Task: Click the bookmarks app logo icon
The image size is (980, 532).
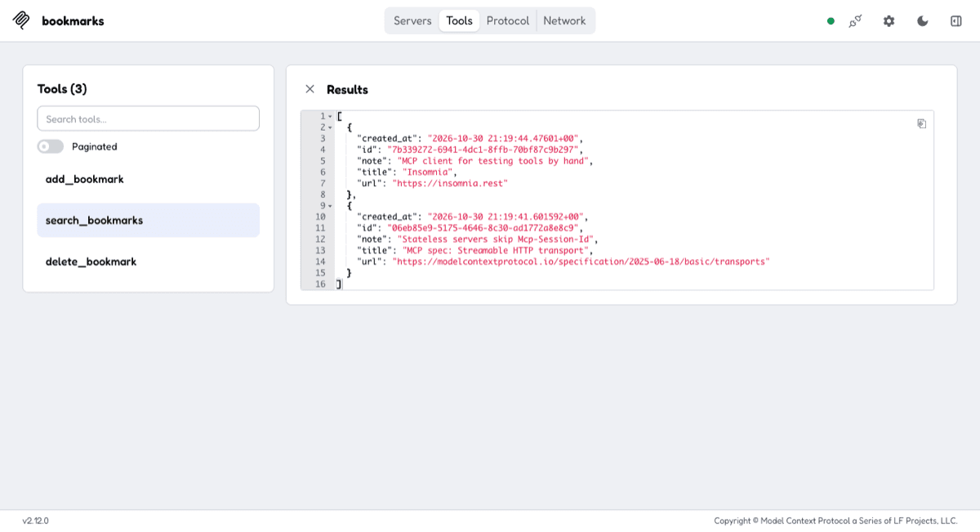Action: (x=21, y=20)
